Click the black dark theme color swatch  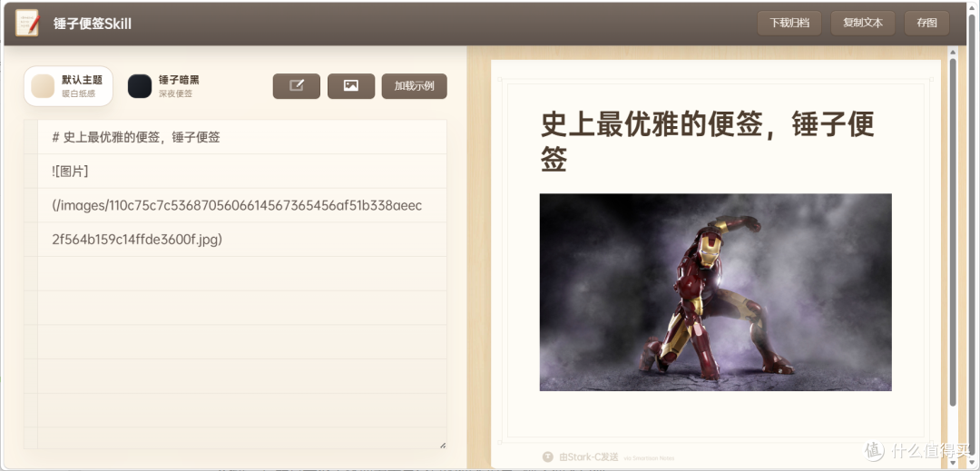[140, 86]
